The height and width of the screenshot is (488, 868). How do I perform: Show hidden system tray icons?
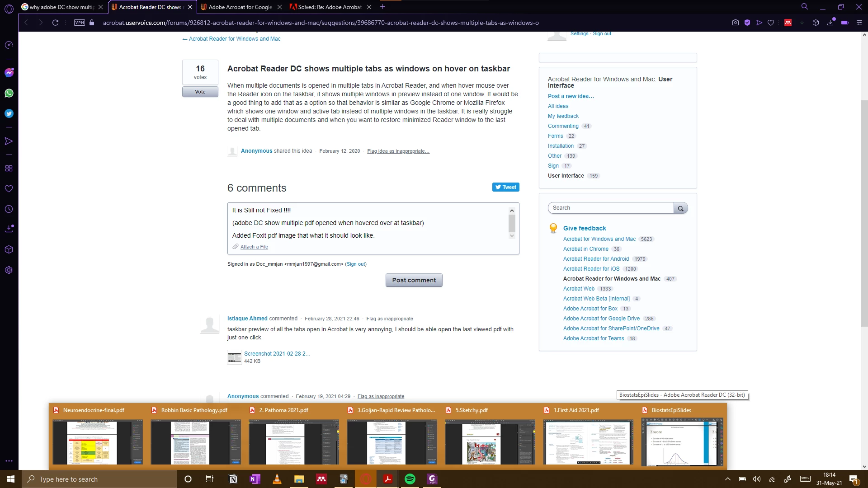(728, 479)
